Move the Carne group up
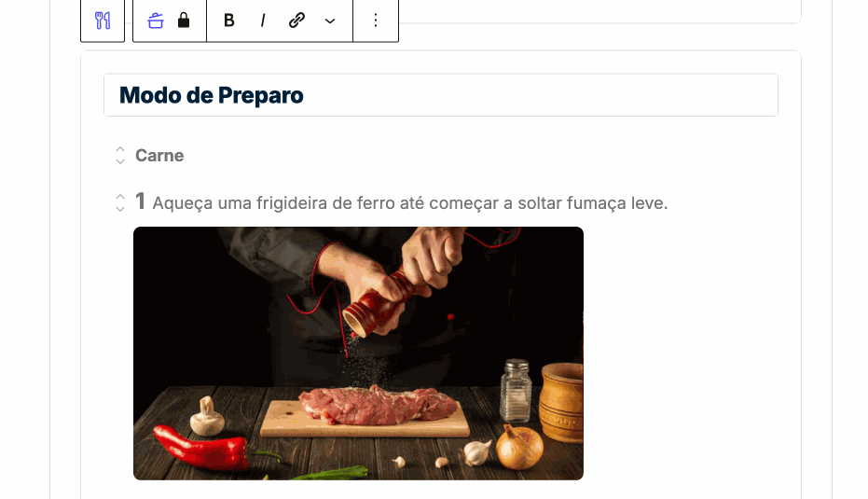Image resolution: width=868 pixels, height=499 pixels. 120,149
